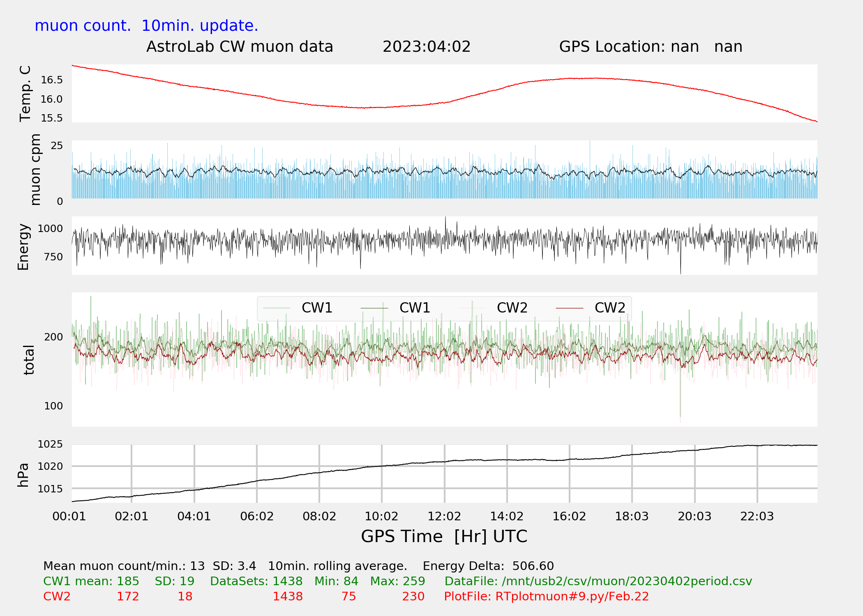Click the 'Temp. C' axis label
Image resolution: width=863 pixels, height=616 pixels.
click(25, 94)
